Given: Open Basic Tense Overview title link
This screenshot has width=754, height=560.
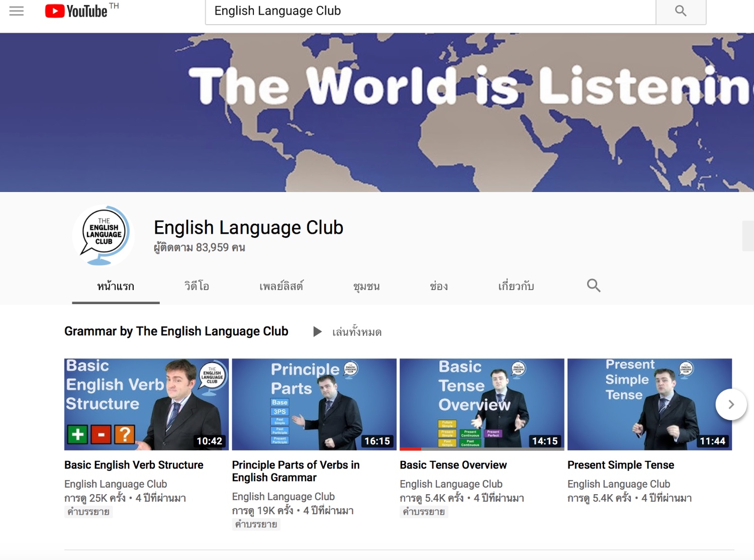Looking at the screenshot, I should pos(453,465).
